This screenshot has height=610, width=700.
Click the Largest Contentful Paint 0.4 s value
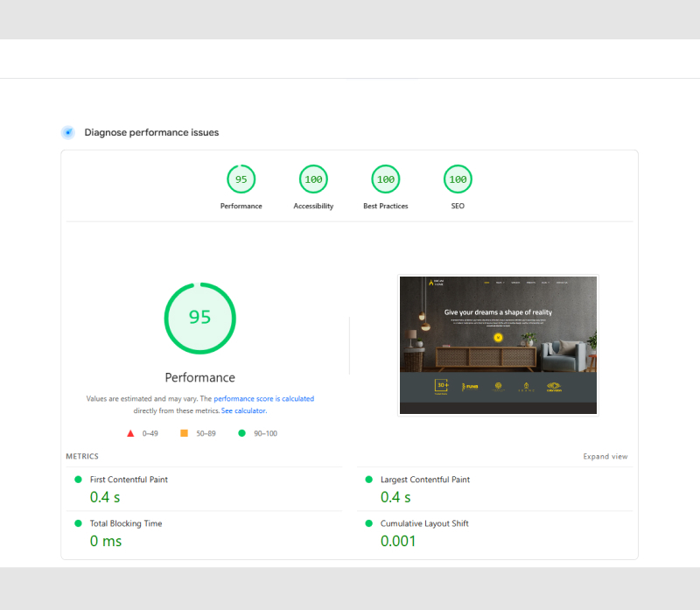(395, 497)
